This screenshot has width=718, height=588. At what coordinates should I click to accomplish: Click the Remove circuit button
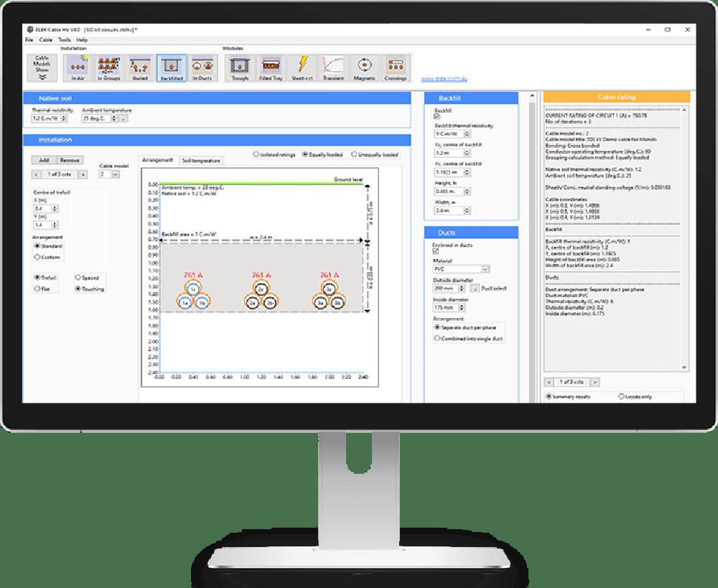(x=70, y=160)
